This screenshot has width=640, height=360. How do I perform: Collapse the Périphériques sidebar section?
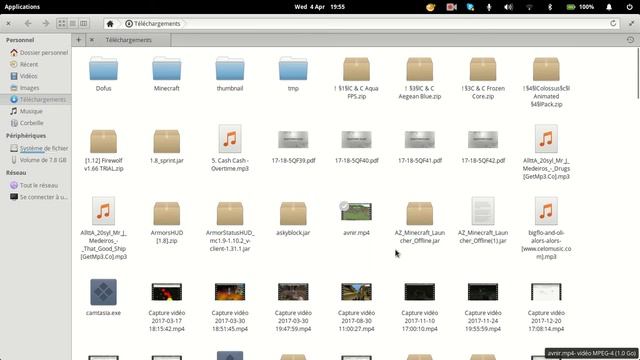[x=26, y=136]
